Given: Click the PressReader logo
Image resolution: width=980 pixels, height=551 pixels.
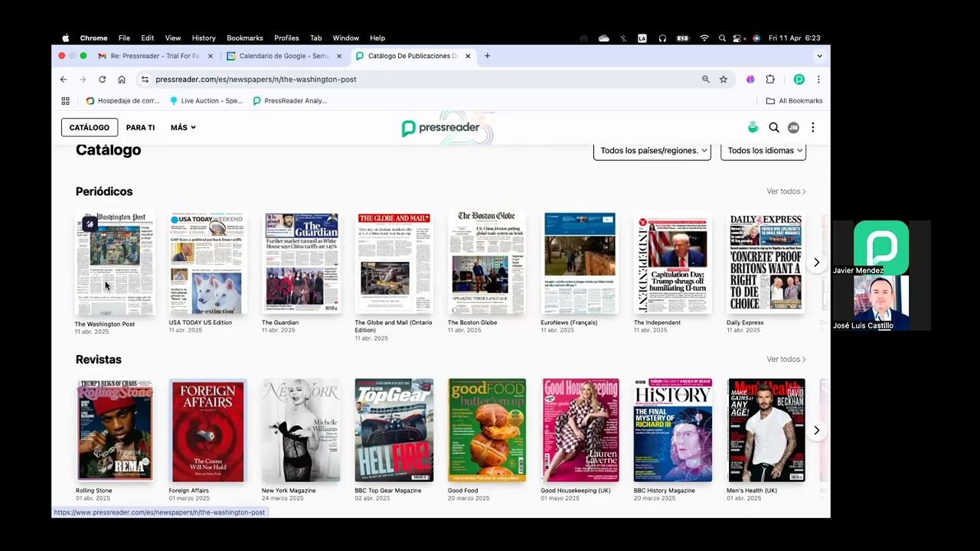Looking at the screenshot, I should coord(441,128).
